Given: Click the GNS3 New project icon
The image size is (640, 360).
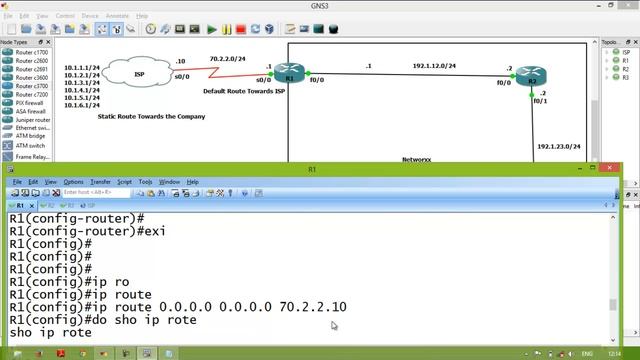Looking at the screenshot, I should [12, 29].
